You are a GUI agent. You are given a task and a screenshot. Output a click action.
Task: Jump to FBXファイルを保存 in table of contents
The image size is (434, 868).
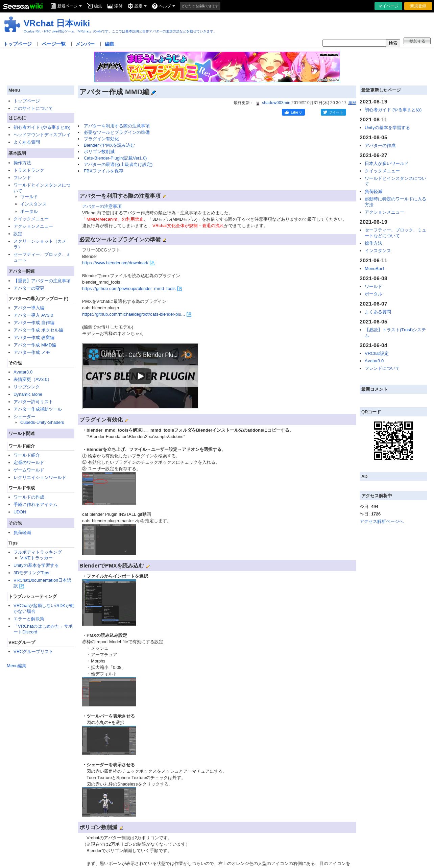click(103, 171)
